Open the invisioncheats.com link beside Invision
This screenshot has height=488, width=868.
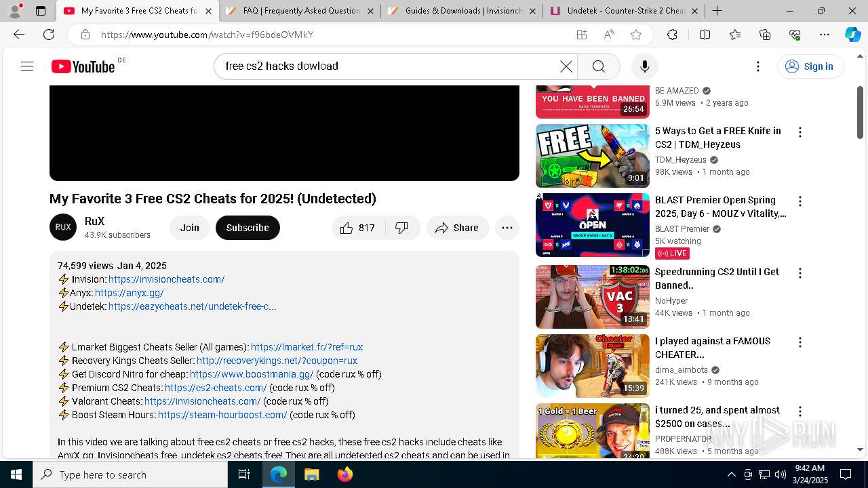[x=166, y=279]
